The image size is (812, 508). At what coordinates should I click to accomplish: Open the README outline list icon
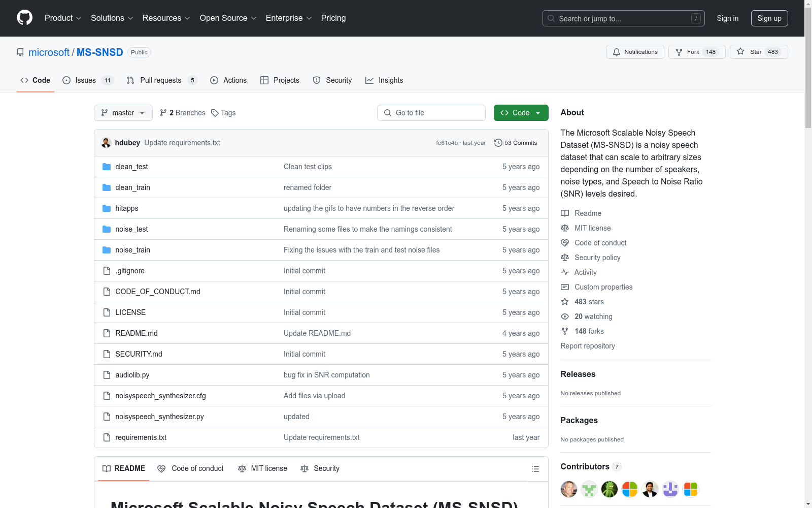(x=535, y=469)
